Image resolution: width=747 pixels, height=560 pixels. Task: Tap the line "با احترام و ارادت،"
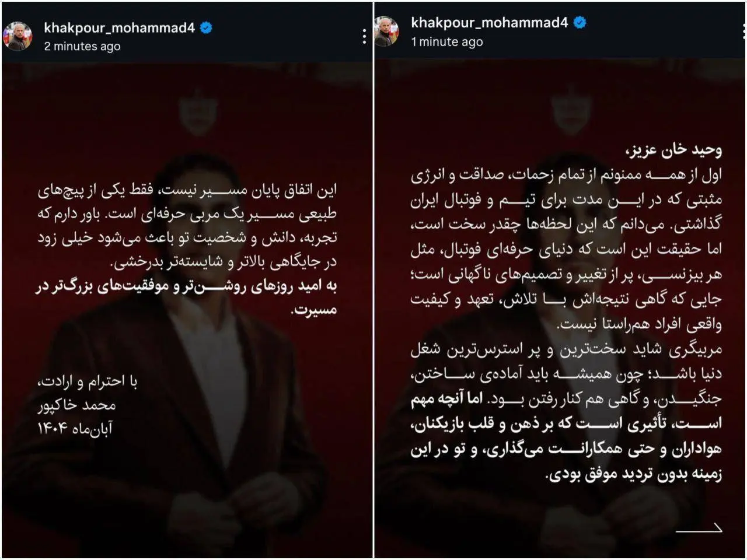88,381
